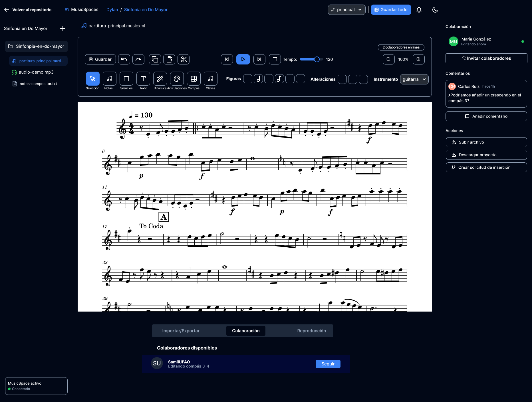Select the Articulaciones palette tool
This screenshot has width=532, height=402.
(x=177, y=79)
